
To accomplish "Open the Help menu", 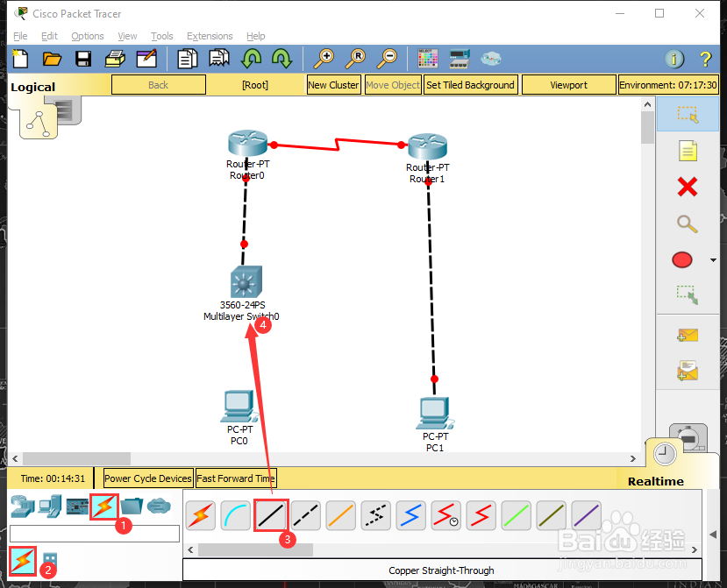I will 255,36.
